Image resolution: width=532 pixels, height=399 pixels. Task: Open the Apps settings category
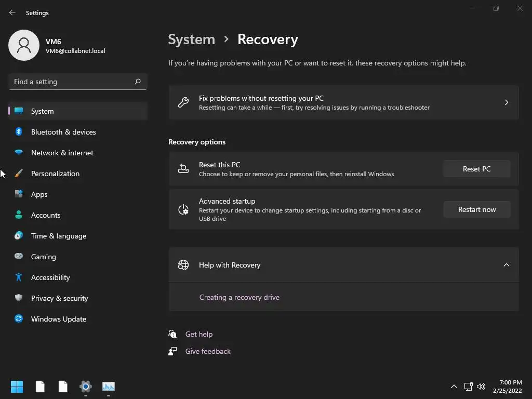point(39,194)
